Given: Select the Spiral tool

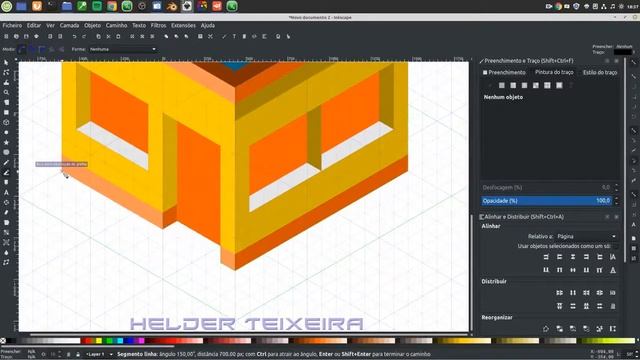Looking at the screenshot, I should pos(6,152).
